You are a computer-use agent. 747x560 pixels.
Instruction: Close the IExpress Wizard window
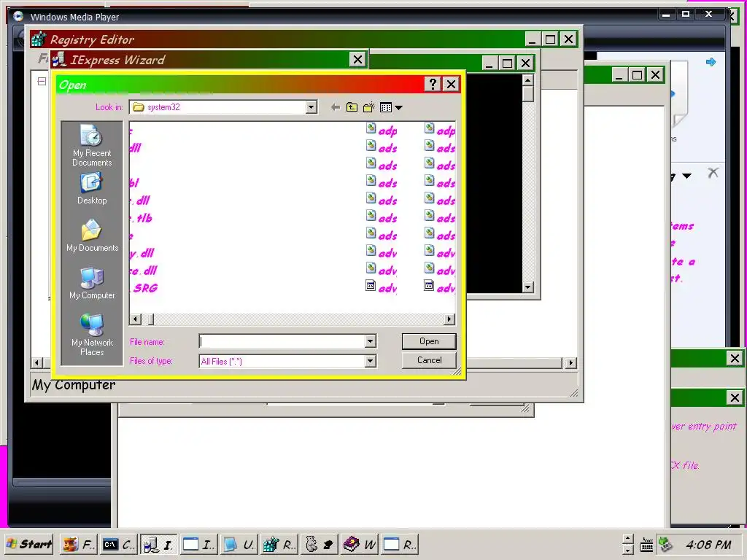[x=357, y=60]
